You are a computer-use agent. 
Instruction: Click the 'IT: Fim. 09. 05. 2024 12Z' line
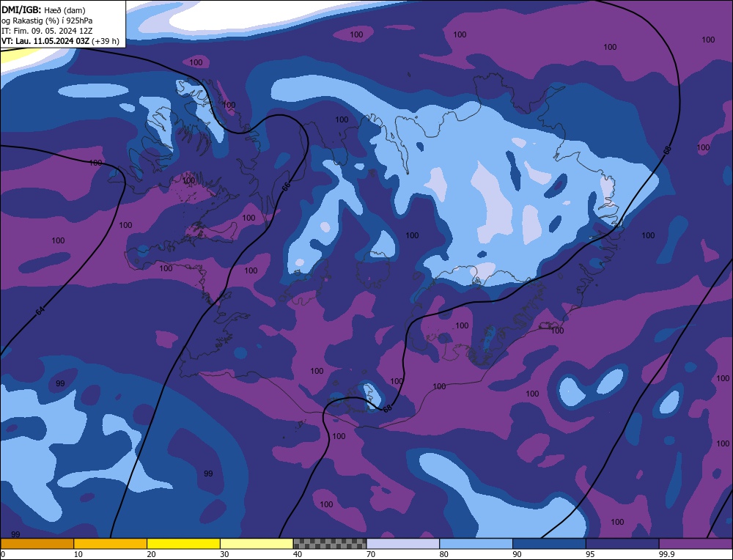pyautogui.click(x=47, y=31)
